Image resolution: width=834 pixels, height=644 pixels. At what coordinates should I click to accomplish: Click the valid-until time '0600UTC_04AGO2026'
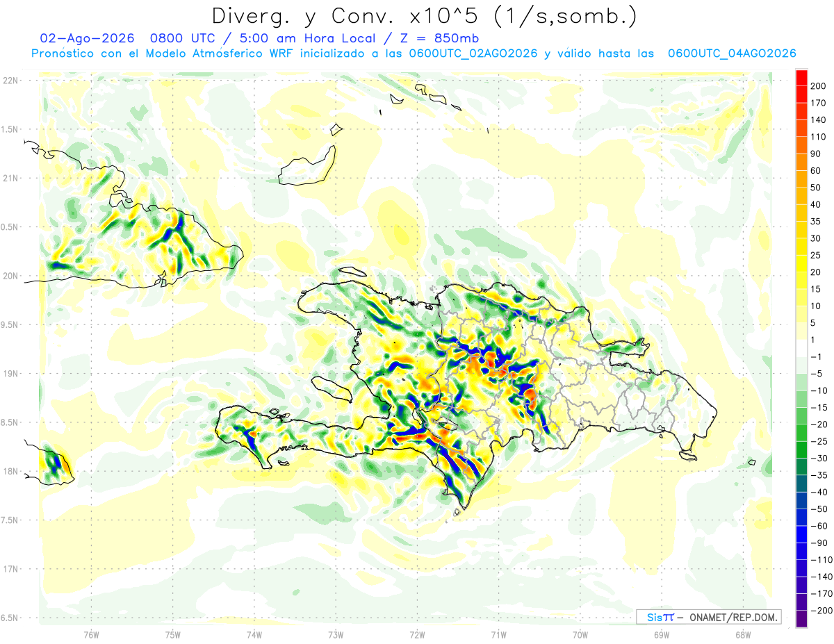(x=732, y=53)
